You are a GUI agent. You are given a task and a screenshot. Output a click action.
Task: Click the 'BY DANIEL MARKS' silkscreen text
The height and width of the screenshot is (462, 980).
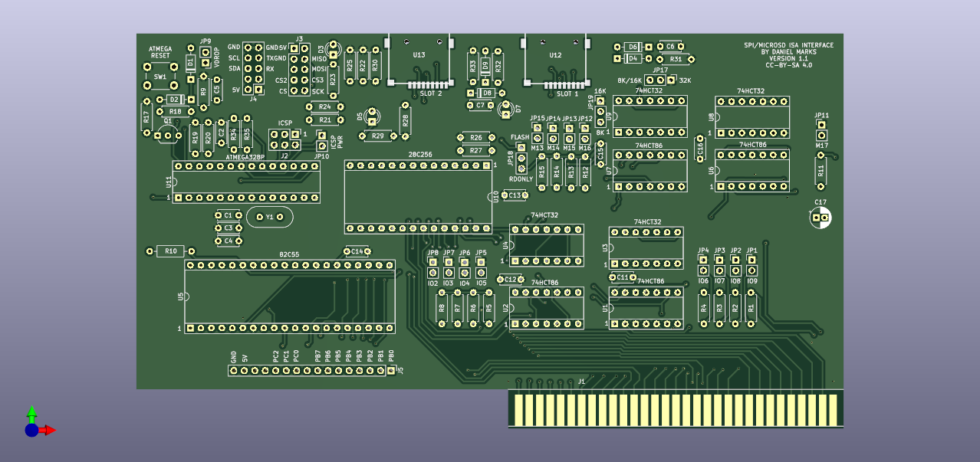pyautogui.click(x=788, y=52)
